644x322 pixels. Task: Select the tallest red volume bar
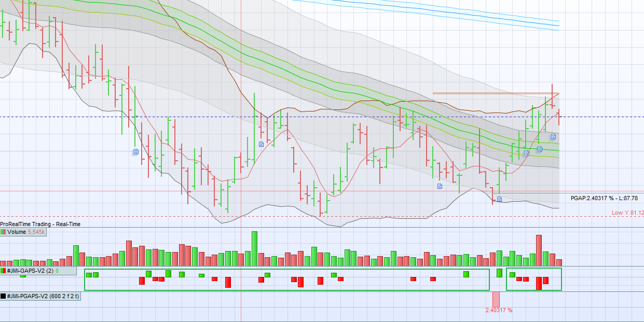pyautogui.click(x=539, y=250)
